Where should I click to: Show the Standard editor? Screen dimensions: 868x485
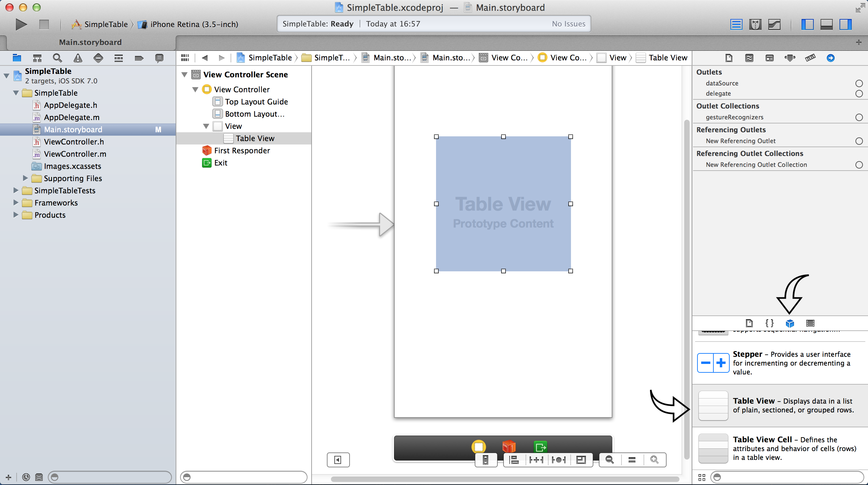[736, 24]
